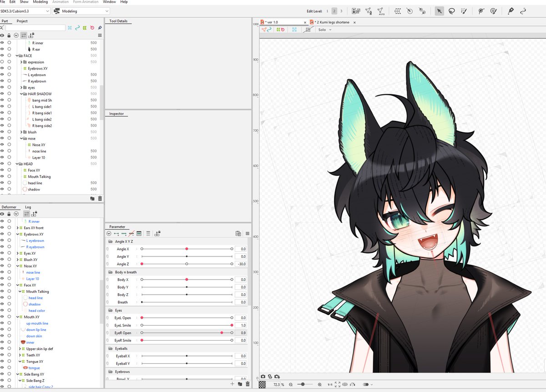Hide the tongue item in Deformer panel
The height and width of the screenshot is (392, 546).
click(2, 368)
